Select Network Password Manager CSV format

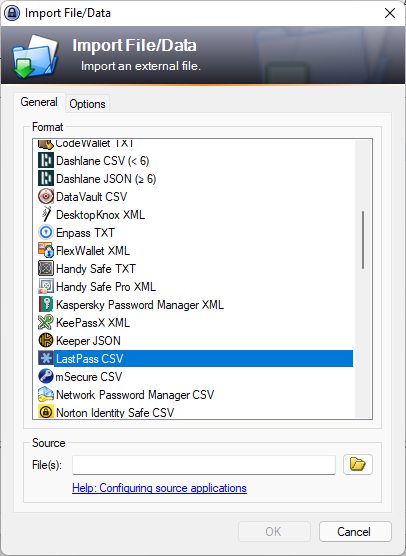(x=135, y=395)
